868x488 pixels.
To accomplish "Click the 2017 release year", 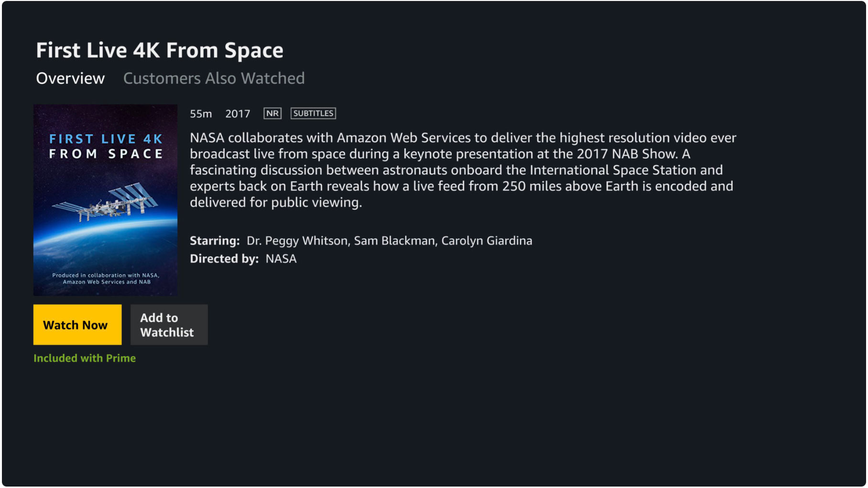I will pyautogui.click(x=238, y=114).
